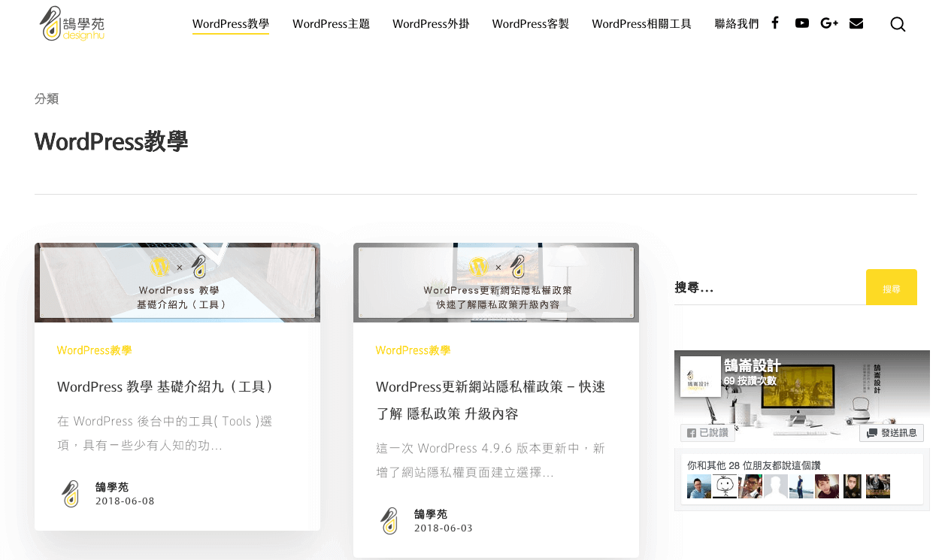
Task: Open post title WordPress更新網站隱私權政策
Action: [x=491, y=400]
